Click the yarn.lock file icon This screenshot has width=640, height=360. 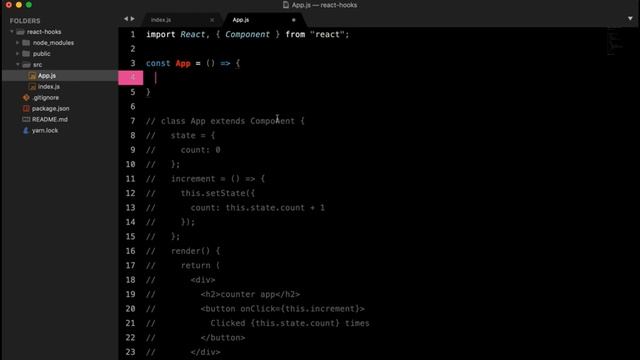click(26, 130)
